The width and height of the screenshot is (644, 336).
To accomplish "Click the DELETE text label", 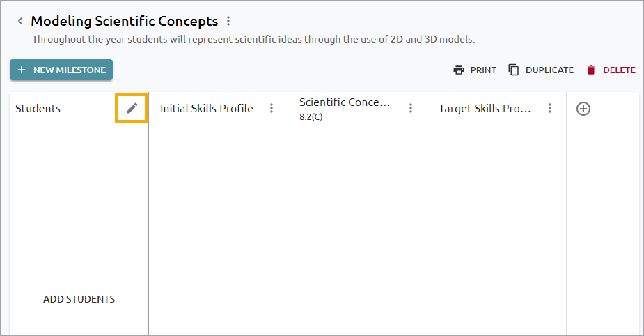I will click(620, 70).
